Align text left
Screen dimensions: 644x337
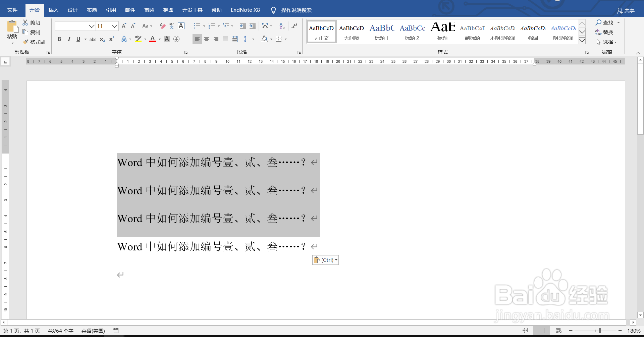point(197,39)
